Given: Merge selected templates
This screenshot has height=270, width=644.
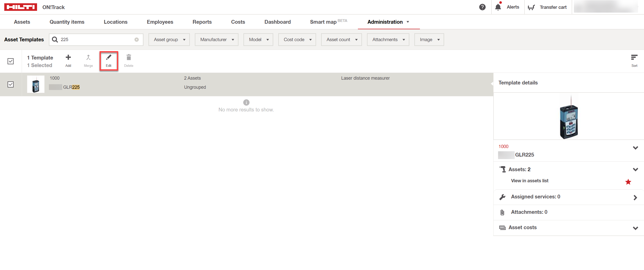Looking at the screenshot, I should pyautogui.click(x=88, y=61).
